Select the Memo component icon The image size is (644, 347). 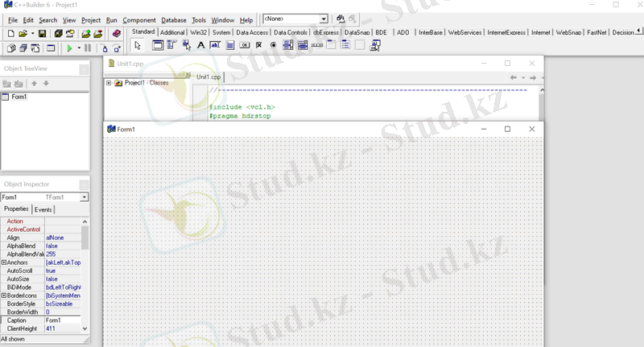coord(230,45)
